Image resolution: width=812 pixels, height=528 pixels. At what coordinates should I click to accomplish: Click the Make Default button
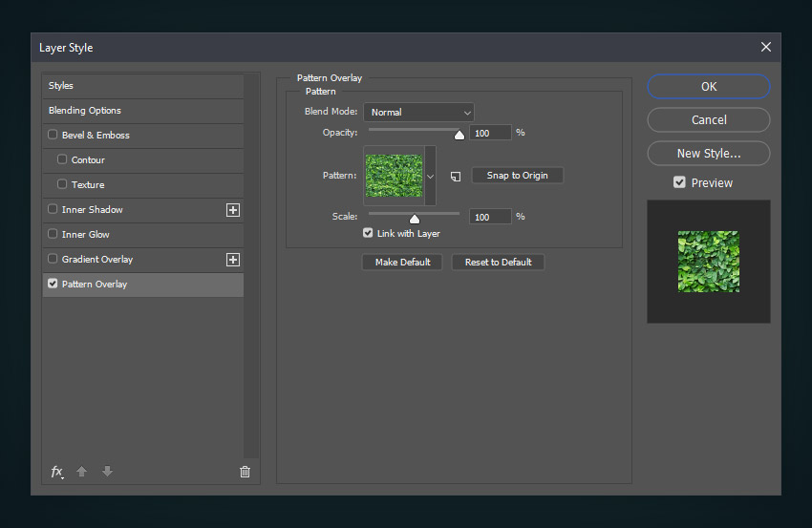click(x=402, y=262)
